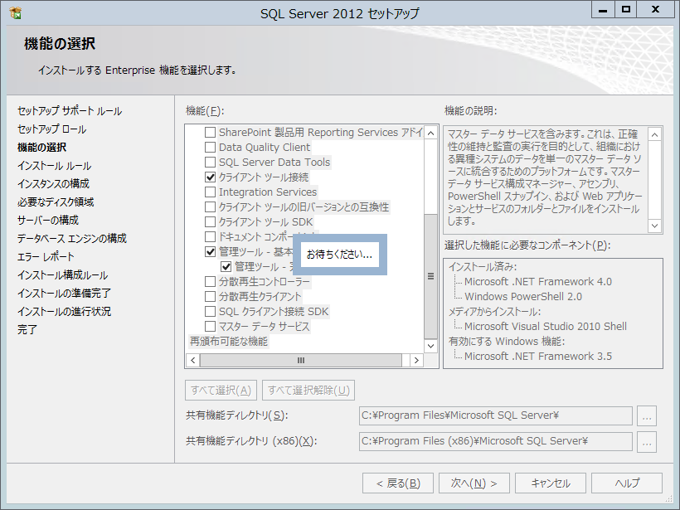
Task: Enable the Data Quality Client checkbox
Action: click(210, 147)
